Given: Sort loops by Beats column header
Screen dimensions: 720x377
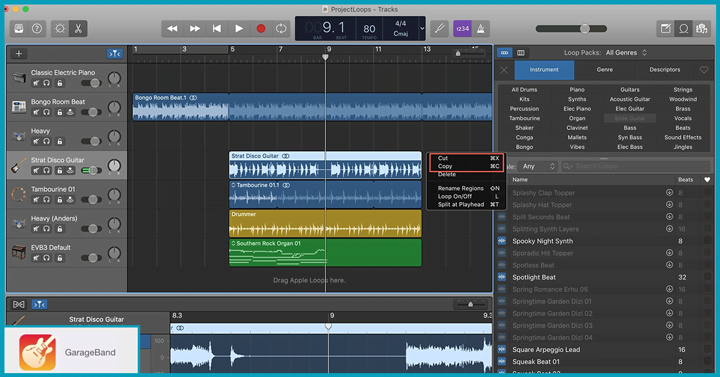Looking at the screenshot, I should [686, 180].
